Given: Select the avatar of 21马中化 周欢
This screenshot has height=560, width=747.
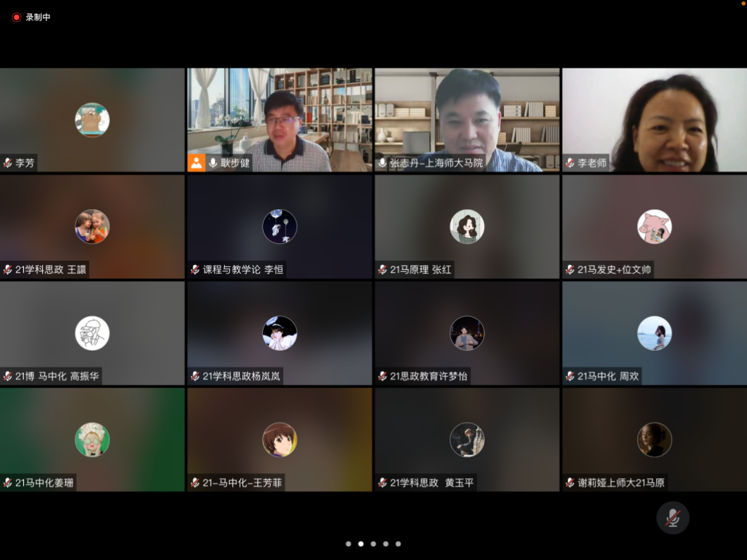Looking at the screenshot, I should pos(654,333).
